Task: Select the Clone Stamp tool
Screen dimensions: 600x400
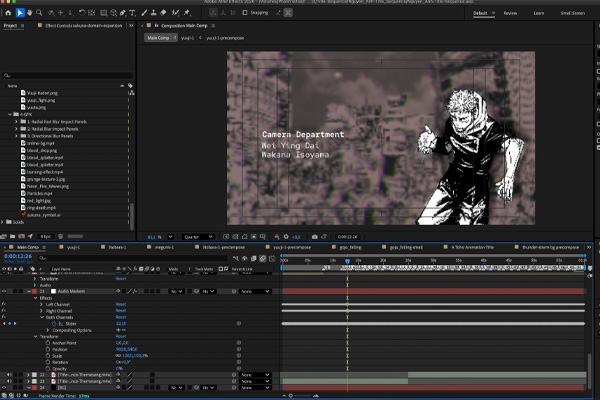Action: [153, 13]
